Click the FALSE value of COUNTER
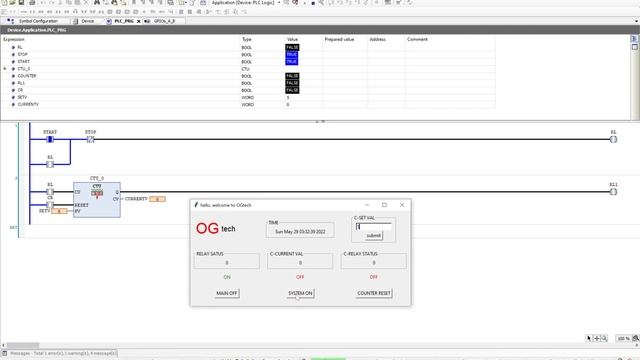 click(x=292, y=76)
